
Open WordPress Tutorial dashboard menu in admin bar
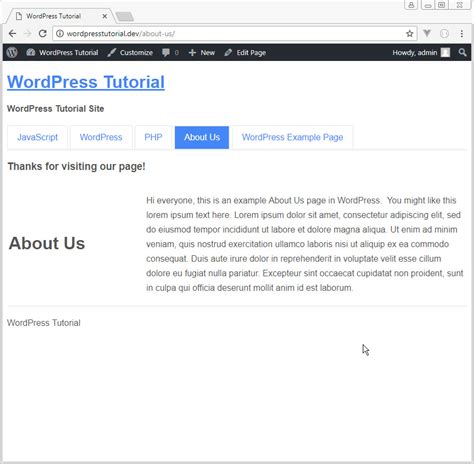[62, 53]
